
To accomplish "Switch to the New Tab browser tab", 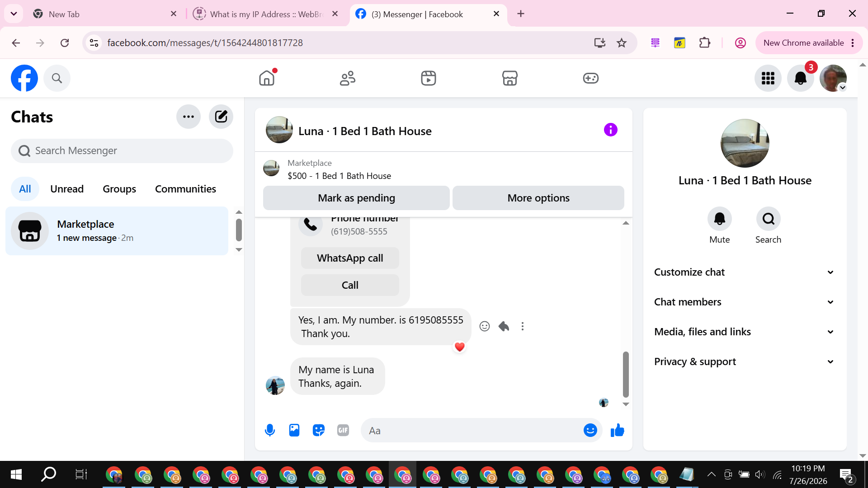I will (x=105, y=14).
